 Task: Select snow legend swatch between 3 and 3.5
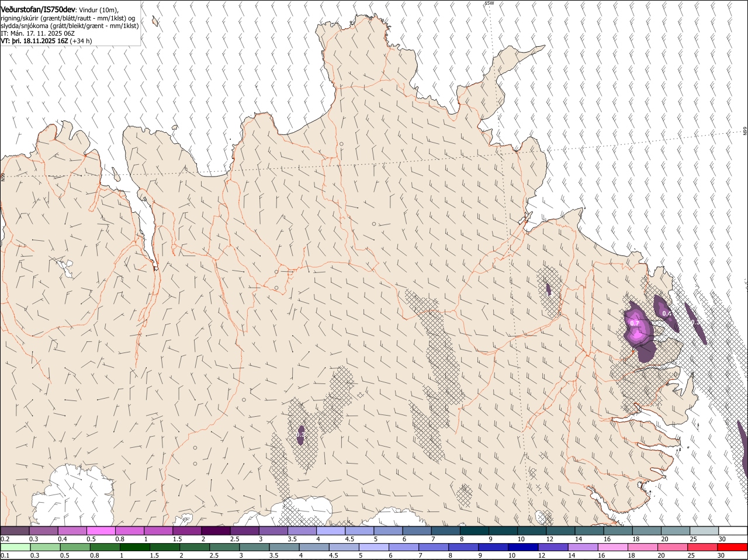click(x=273, y=531)
